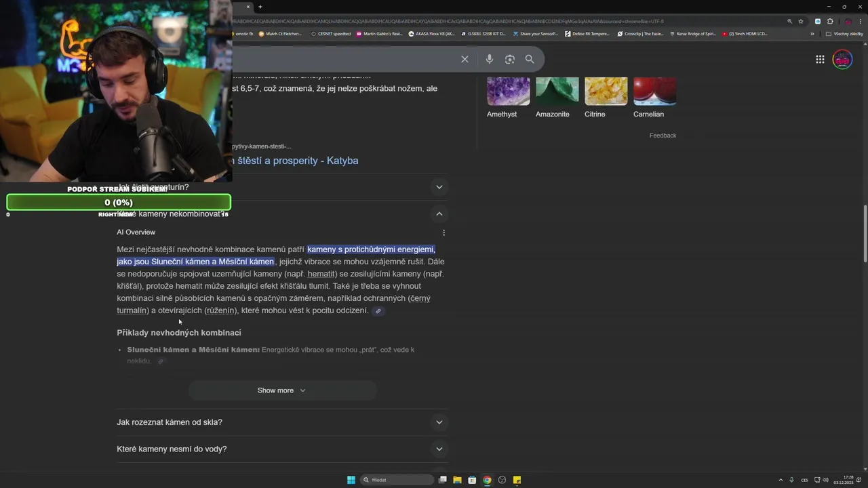Open all bookmarks overflow chevron
This screenshot has height=488, width=868.
812,34
